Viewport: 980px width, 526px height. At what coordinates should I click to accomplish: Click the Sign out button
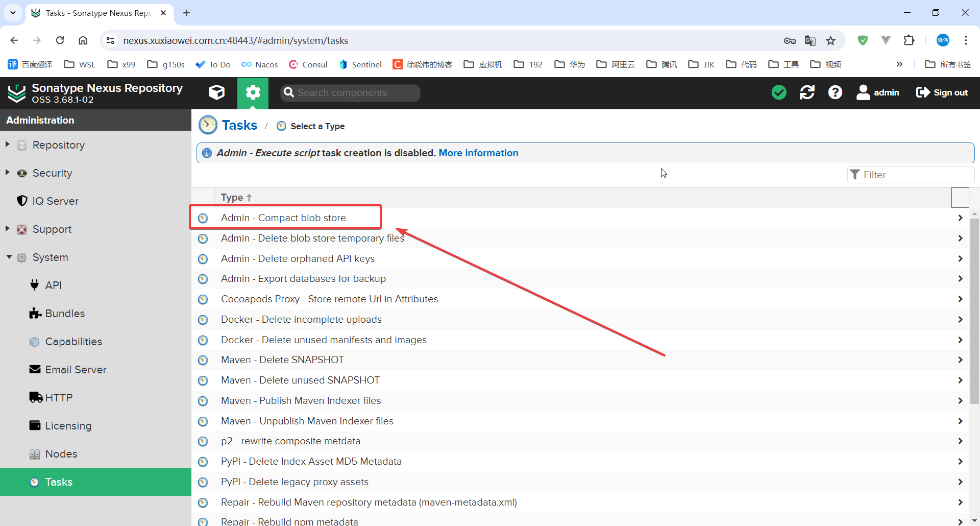(942, 92)
